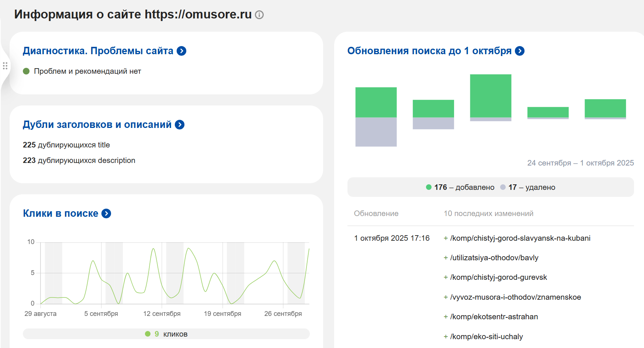Open the Дубли заголовков и описаний heading link
Image resolution: width=644 pixels, height=348 pixels.
click(97, 125)
